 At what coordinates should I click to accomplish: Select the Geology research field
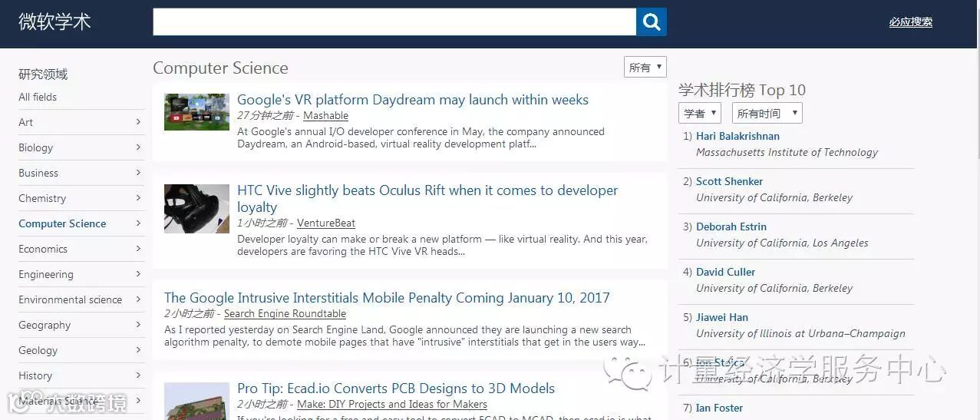(38, 350)
